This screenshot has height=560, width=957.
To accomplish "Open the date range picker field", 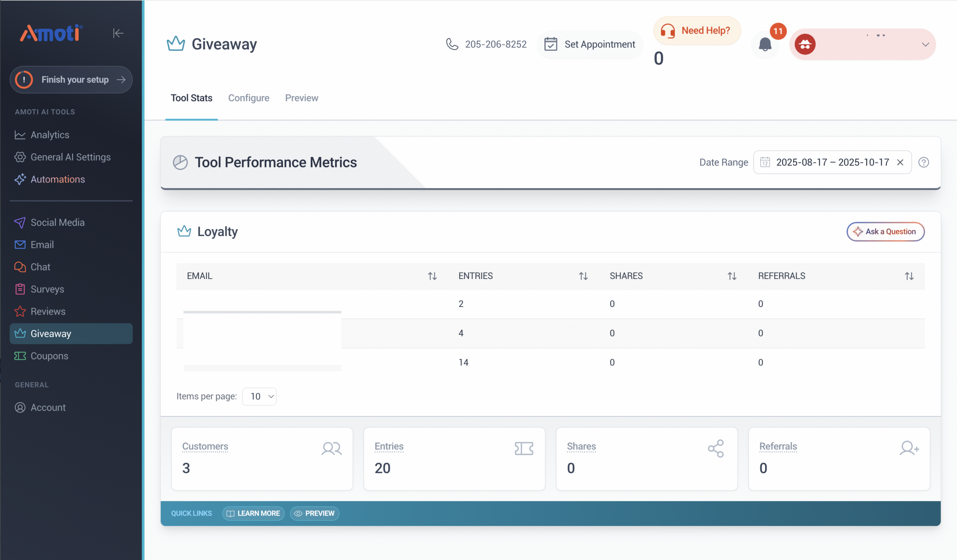I will pyautogui.click(x=832, y=163).
